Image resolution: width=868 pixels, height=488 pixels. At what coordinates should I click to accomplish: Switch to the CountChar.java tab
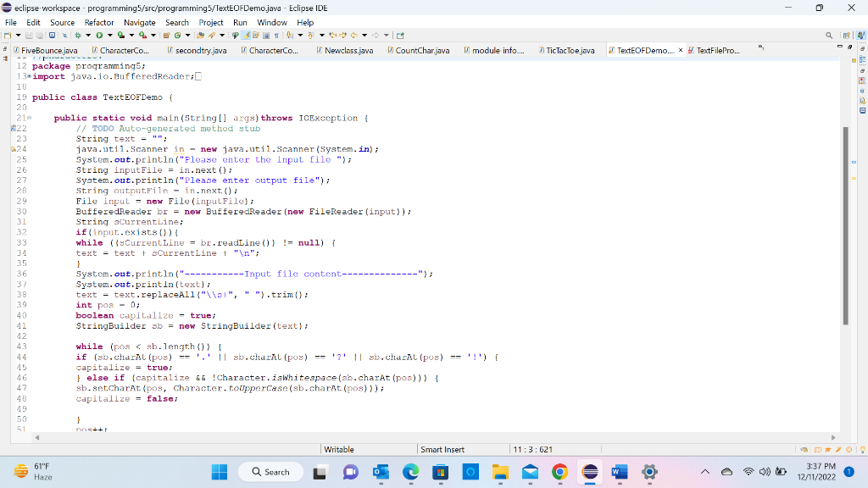[x=419, y=50]
